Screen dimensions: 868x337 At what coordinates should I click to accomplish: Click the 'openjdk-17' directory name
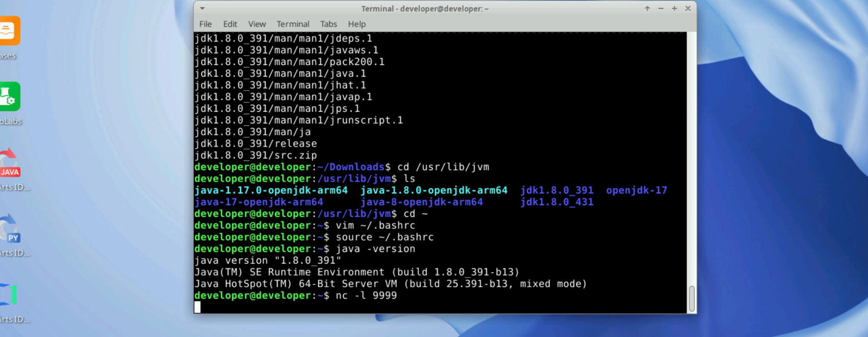[x=636, y=190]
